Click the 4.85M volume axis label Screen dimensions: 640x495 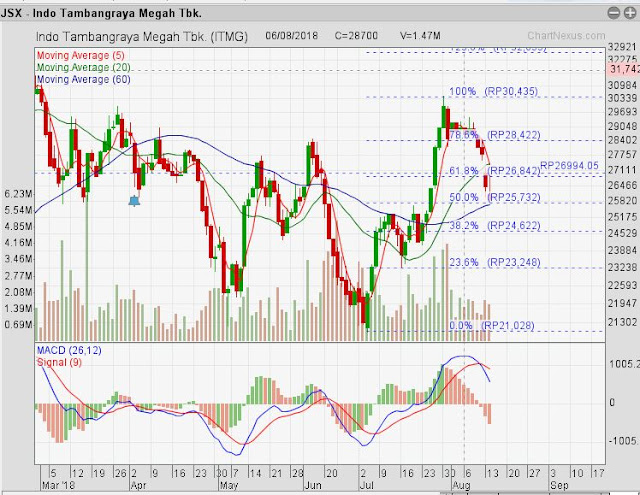pyautogui.click(x=18, y=226)
